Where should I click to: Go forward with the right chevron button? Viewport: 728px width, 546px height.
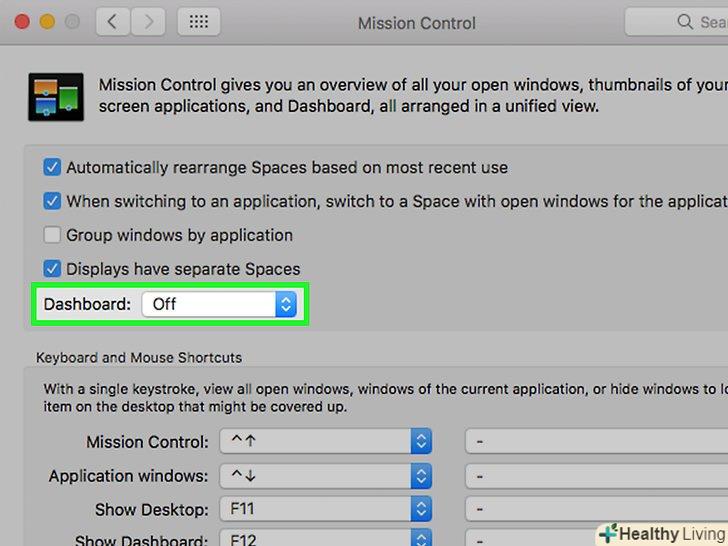click(x=148, y=21)
